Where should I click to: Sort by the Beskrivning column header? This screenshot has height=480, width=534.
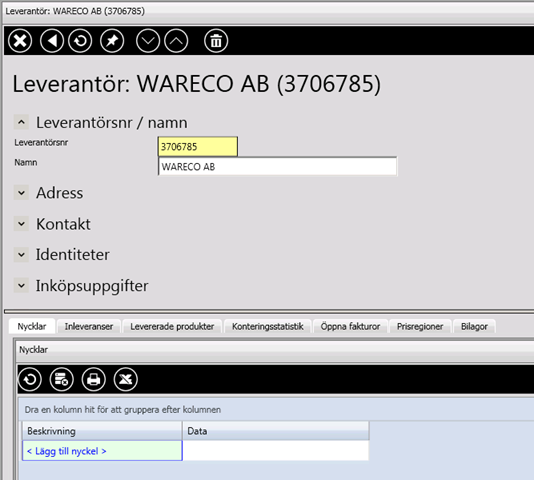102,431
